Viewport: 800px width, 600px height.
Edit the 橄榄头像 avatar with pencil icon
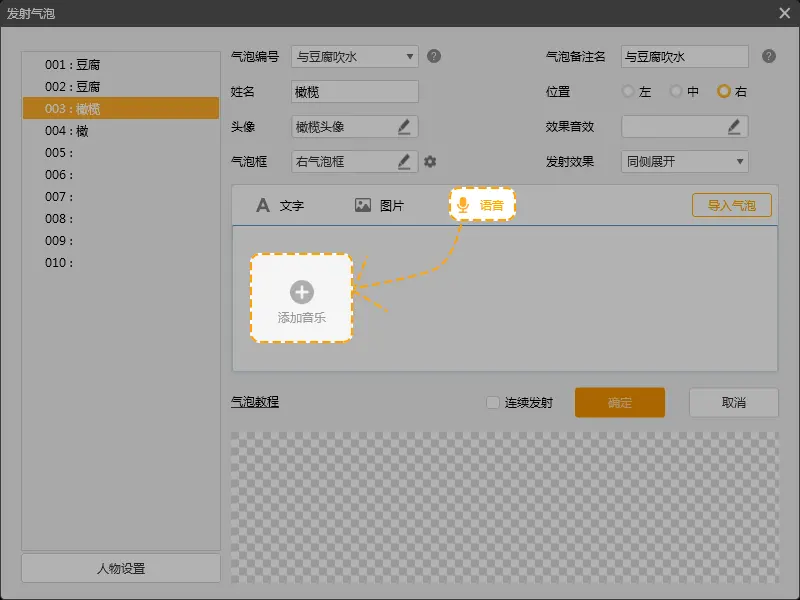pyautogui.click(x=404, y=126)
